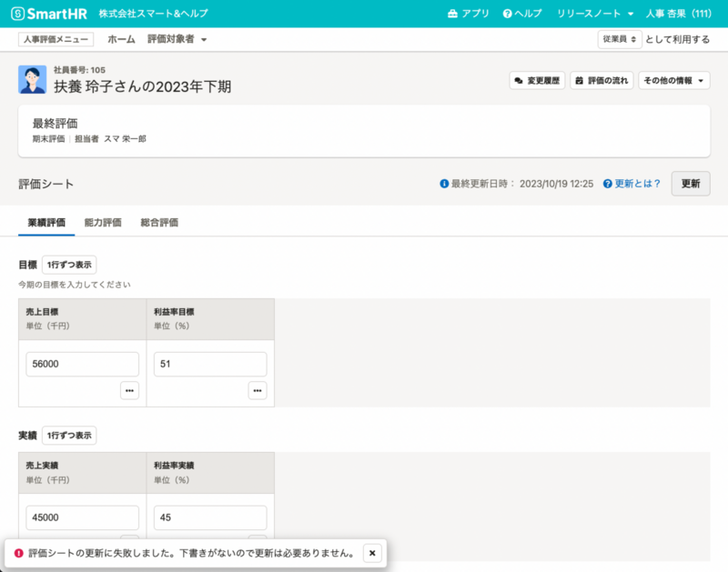This screenshot has height=572, width=728.
Task: Open the ellipsis menu under 利益率目標
Action: coord(258,390)
